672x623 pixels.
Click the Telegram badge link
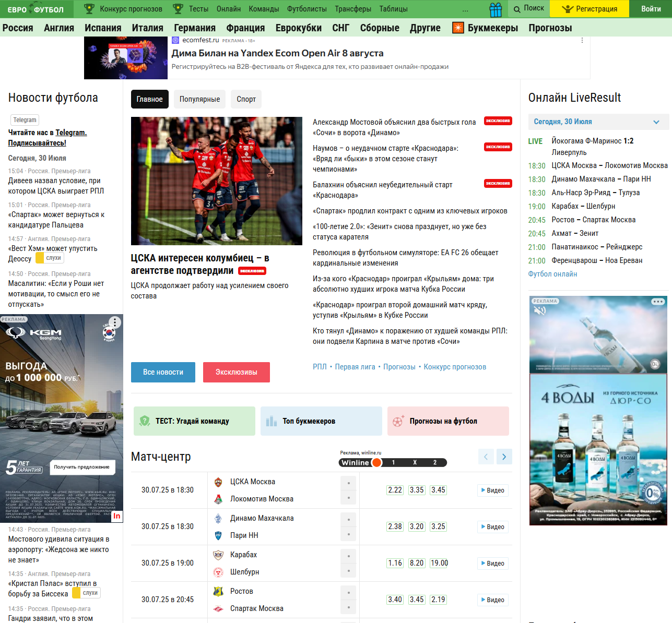click(25, 120)
